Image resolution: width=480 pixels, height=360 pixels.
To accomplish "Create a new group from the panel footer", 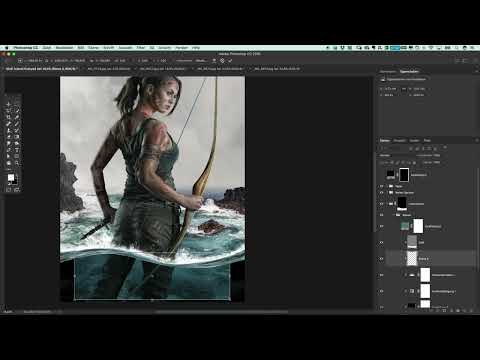I will [x=458, y=311].
